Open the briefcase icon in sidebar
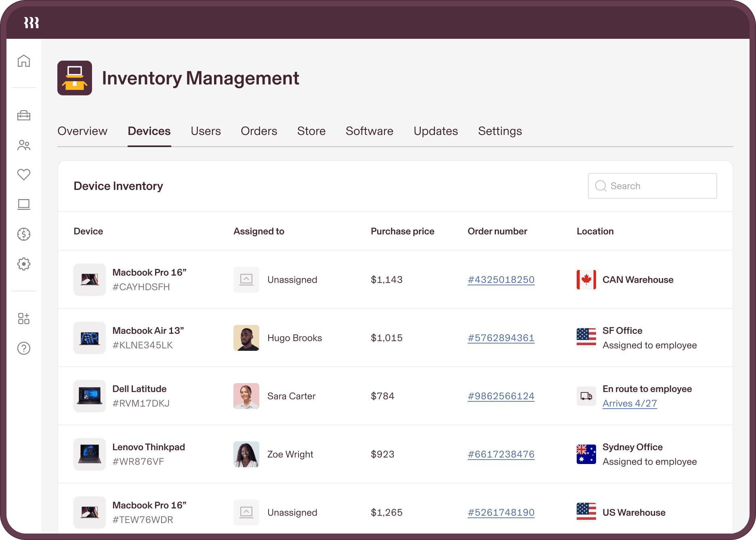The width and height of the screenshot is (756, 540). click(x=24, y=116)
